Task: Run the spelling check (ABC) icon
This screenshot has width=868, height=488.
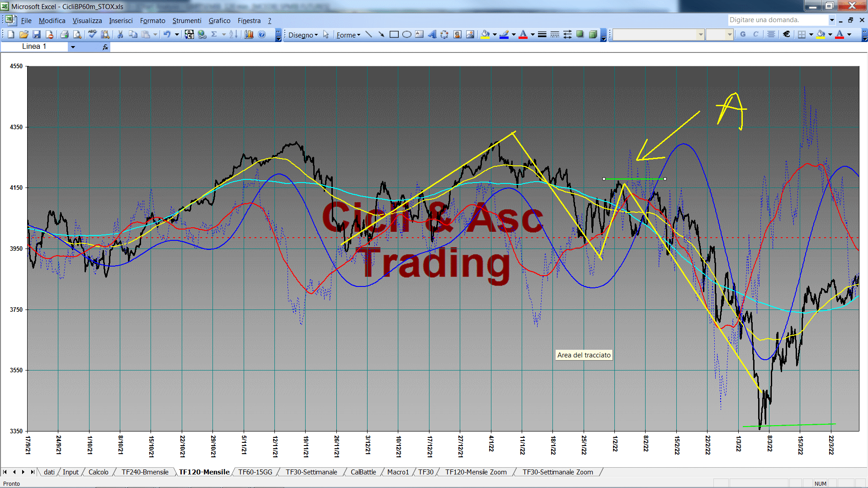Action: click(92, 34)
